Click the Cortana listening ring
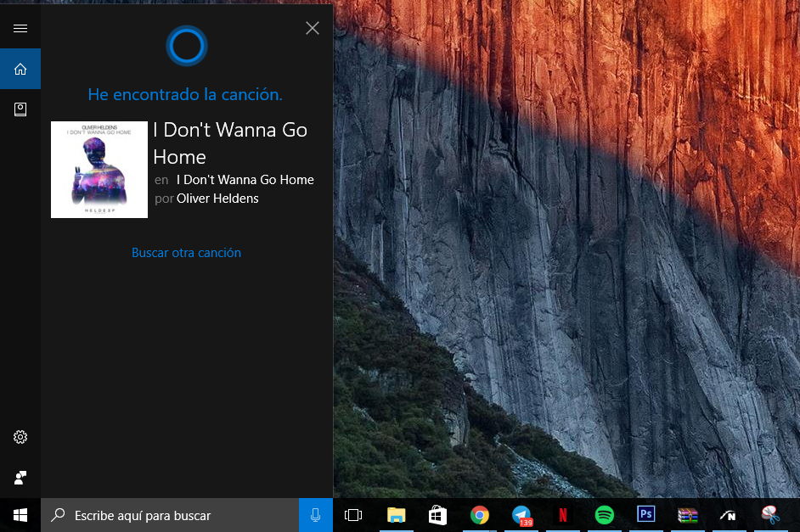 tap(187, 46)
